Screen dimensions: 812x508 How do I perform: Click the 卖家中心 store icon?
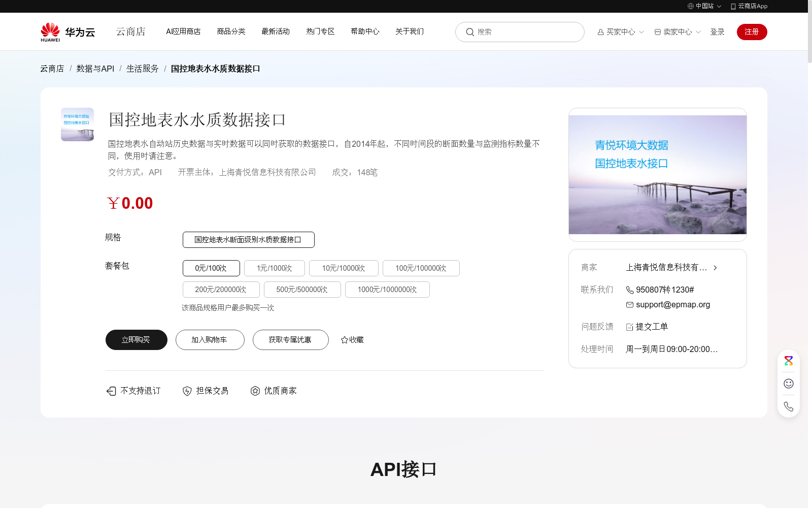click(658, 32)
